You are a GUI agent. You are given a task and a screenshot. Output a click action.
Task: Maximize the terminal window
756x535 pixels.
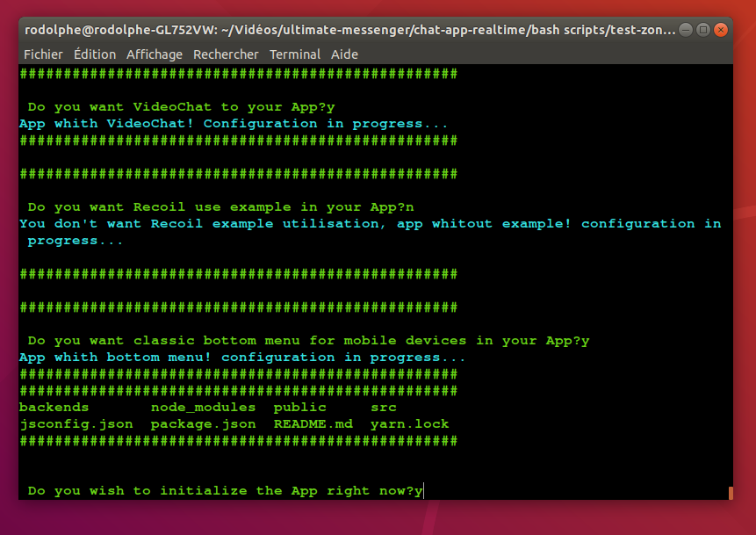coord(704,30)
